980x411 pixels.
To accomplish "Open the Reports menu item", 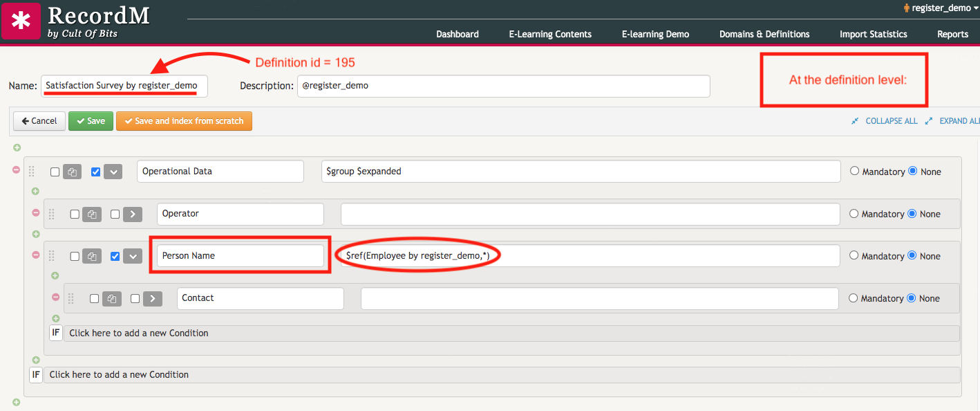I will [952, 34].
